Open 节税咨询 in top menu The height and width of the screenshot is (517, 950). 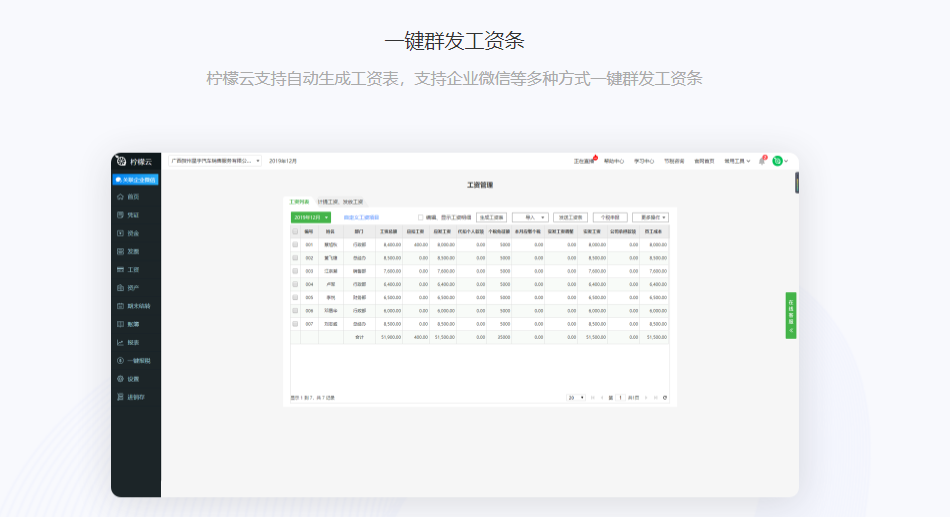pos(674,161)
